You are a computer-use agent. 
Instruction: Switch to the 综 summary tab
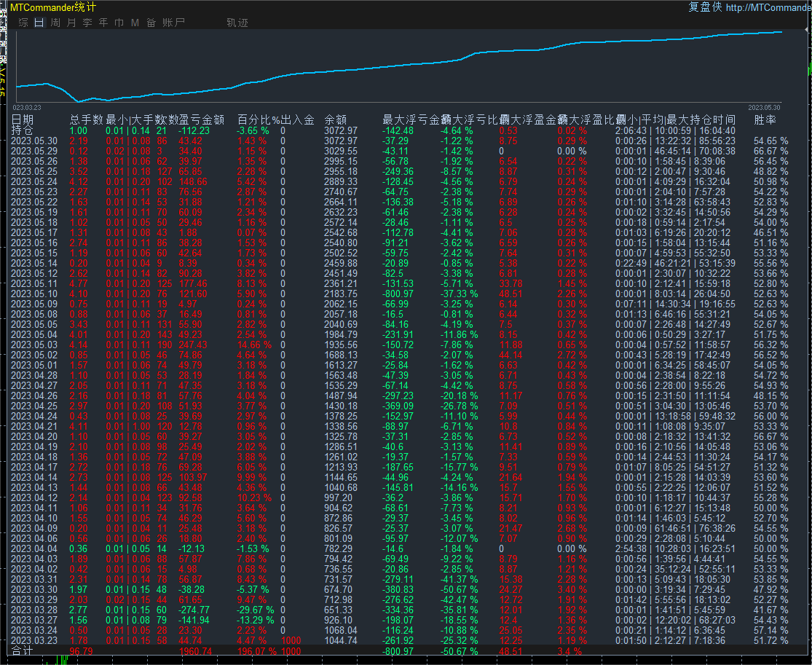23,23
